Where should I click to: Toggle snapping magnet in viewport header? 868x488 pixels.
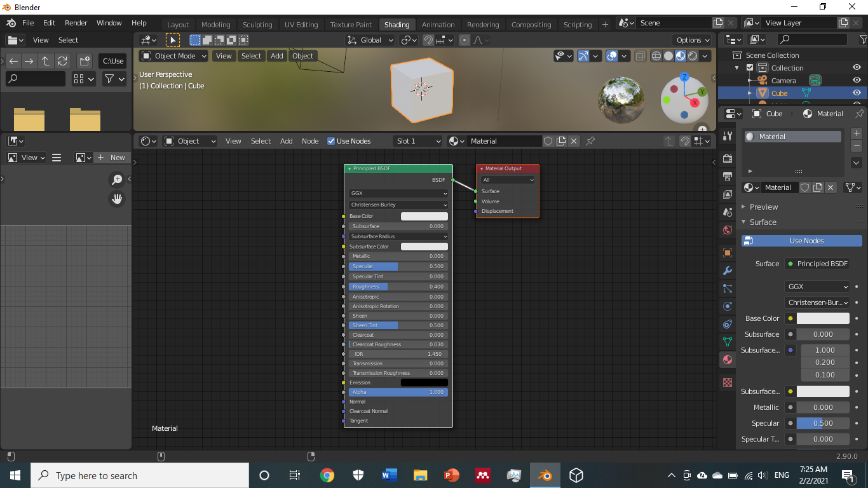(428, 40)
